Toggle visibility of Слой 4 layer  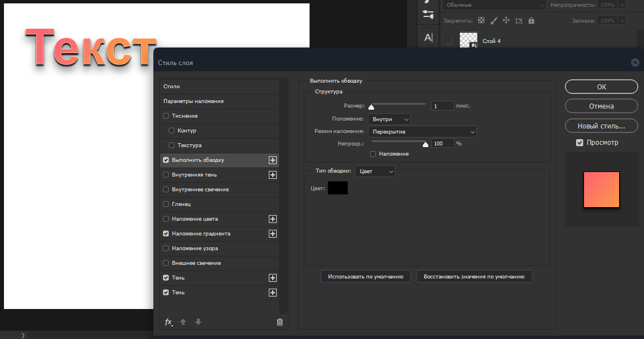pyautogui.click(x=449, y=41)
